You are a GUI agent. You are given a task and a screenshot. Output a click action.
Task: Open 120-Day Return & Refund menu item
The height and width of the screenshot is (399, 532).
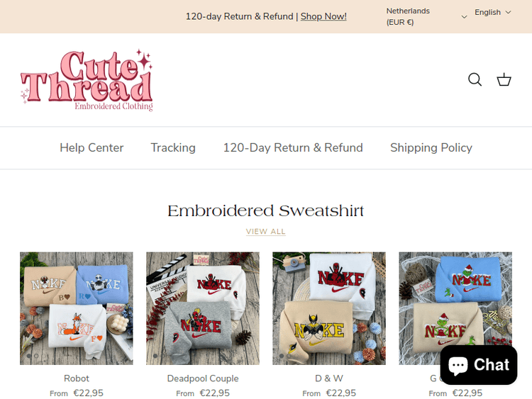tap(293, 148)
